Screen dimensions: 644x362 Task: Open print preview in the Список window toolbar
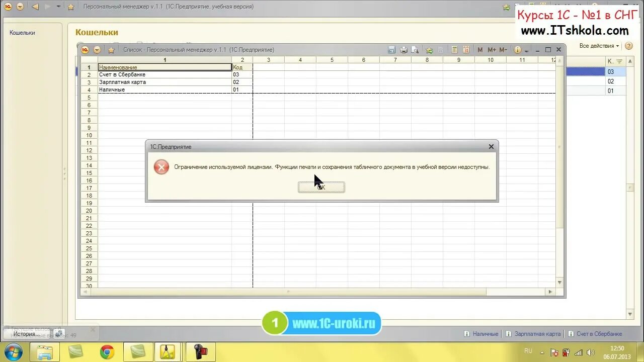tap(415, 50)
